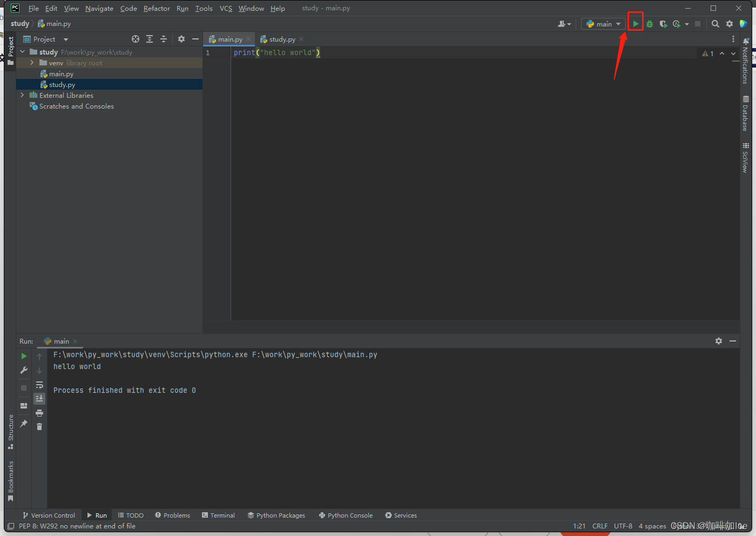Toggle the SciView side panel
This screenshot has height=536, width=756.
coord(746,158)
